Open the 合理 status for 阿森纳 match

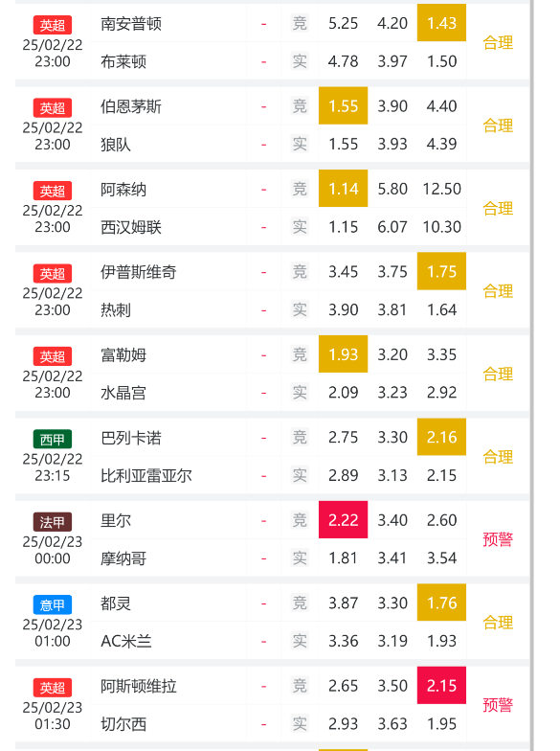pyautogui.click(x=498, y=209)
